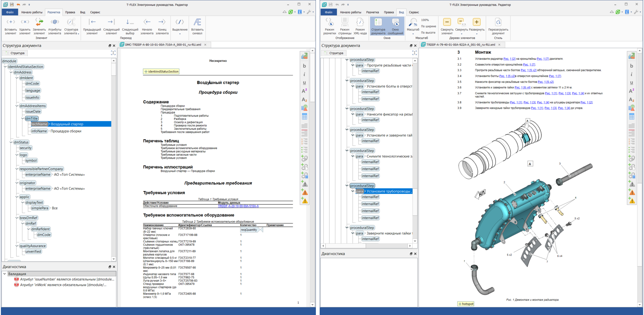Close DMC-TRDDF-A-80 document tab in left window
The image size is (644, 315).
205,45
